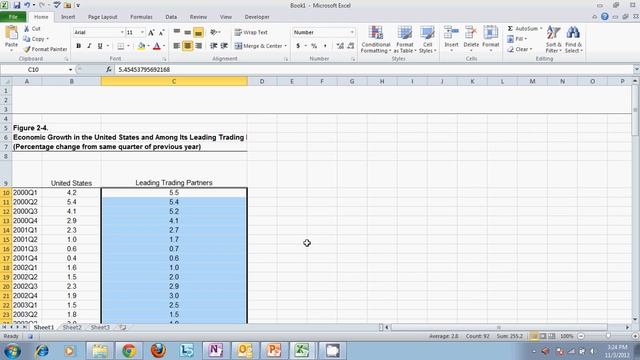Open Format as Table gallery
The width and height of the screenshot is (640, 360).
click(x=404, y=39)
